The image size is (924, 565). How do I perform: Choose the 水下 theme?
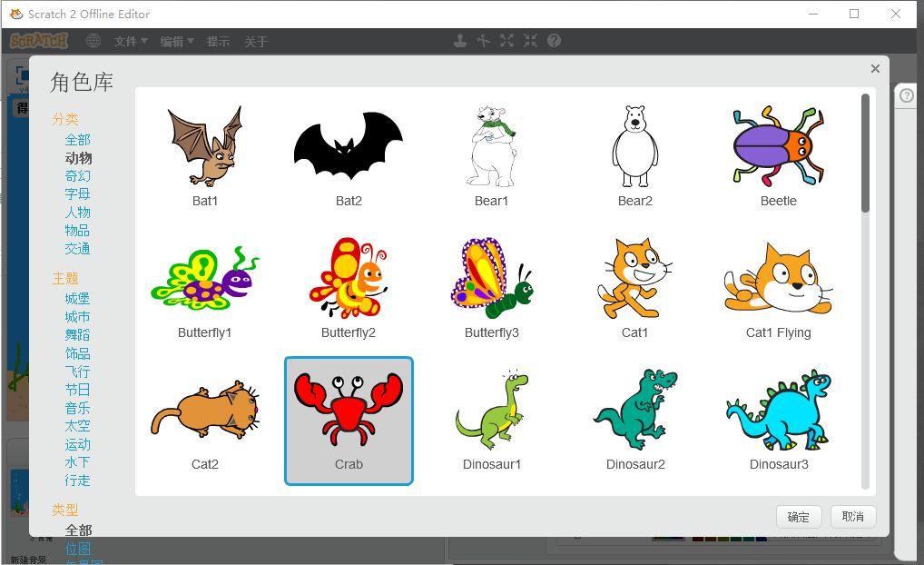click(78, 462)
